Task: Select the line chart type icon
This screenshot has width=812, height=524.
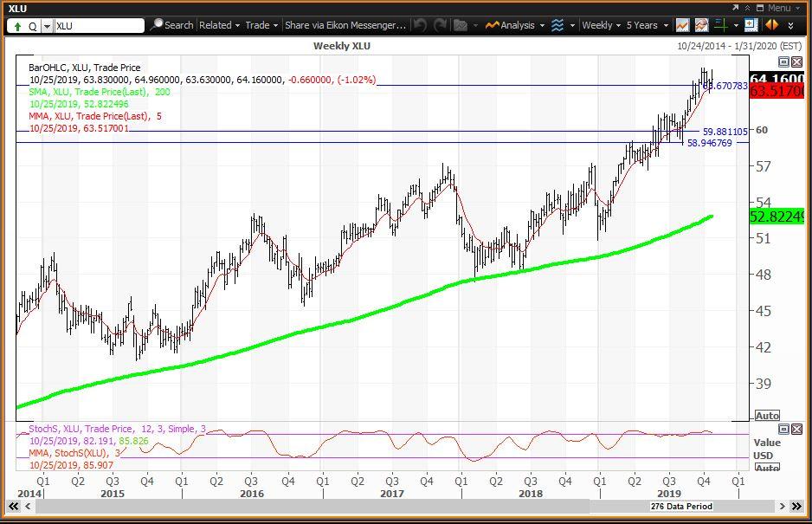Action: 682,25
